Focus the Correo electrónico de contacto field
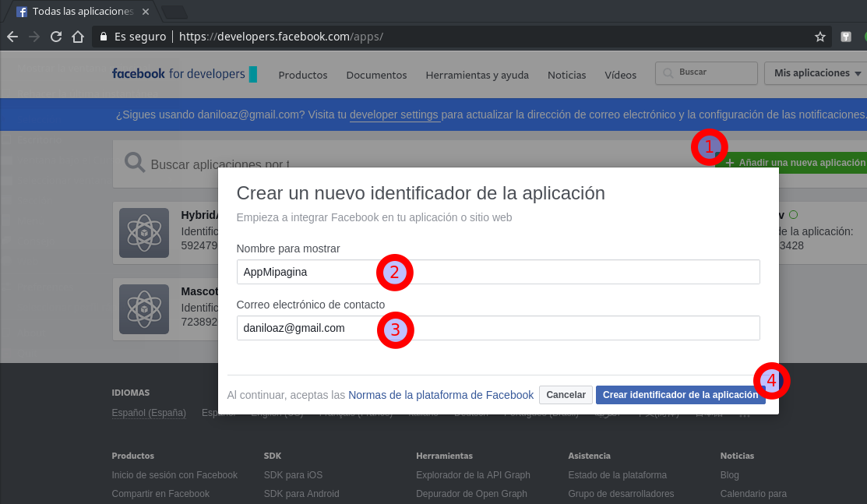The width and height of the screenshot is (867, 504). pos(499,328)
